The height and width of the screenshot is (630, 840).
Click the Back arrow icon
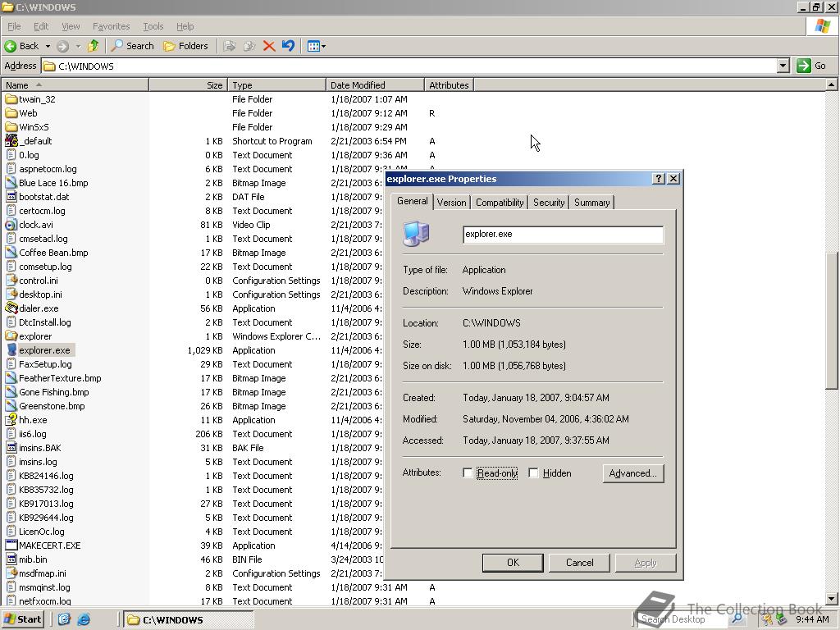coord(10,46)
